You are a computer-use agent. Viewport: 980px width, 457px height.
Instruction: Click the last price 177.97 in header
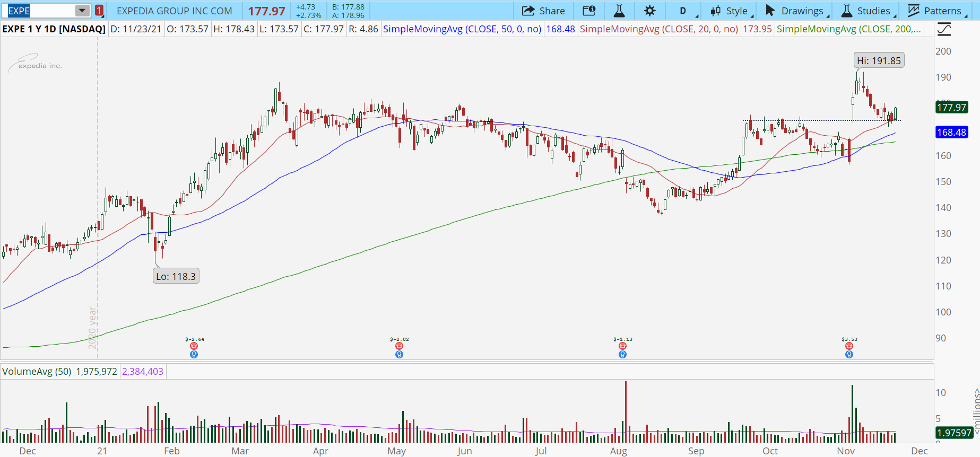click(267, 11)
